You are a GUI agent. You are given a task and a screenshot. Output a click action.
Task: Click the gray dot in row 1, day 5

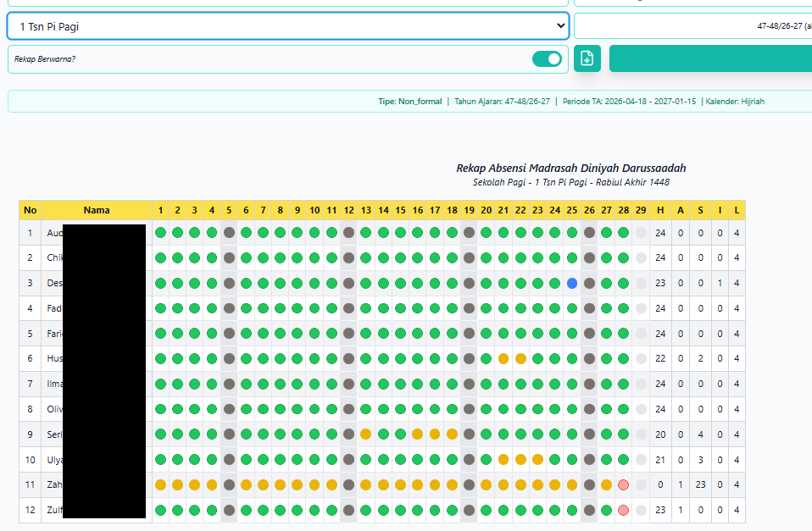coord(229,233)
